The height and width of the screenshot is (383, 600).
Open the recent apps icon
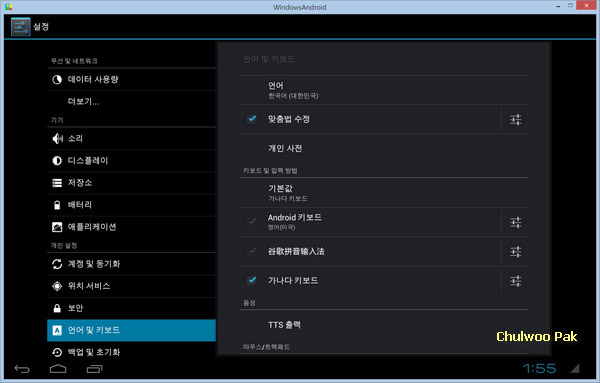point(95,369)
